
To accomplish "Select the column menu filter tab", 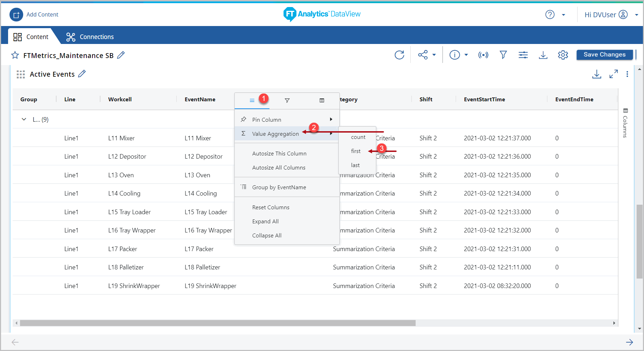I will point(287,101).
